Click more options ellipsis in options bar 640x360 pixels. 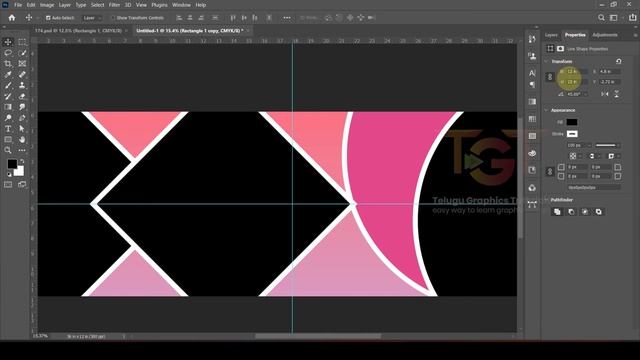(287, 18)
